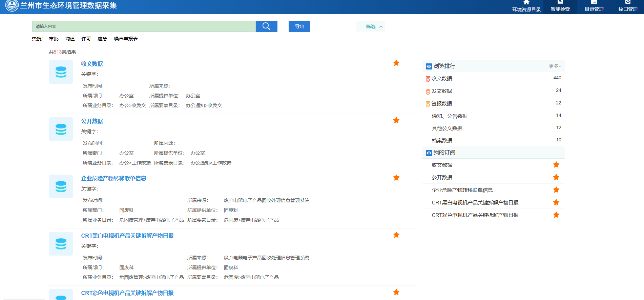Select hot search term 审批
644x300 pixels.
[54, 39]
